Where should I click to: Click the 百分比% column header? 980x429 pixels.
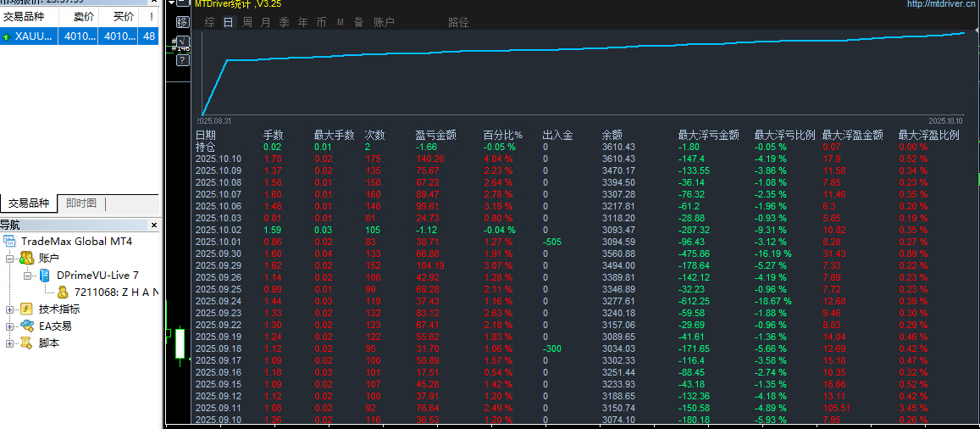(x=503, y=135)
